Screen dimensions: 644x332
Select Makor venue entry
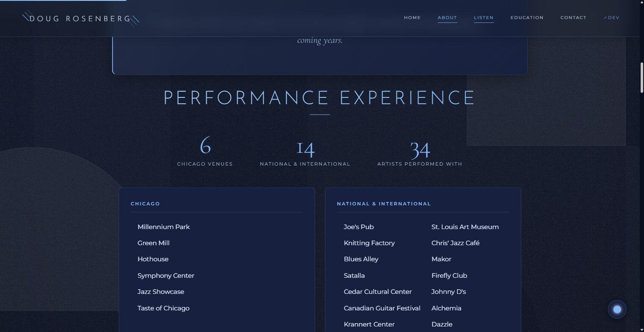tap(441, 259)
